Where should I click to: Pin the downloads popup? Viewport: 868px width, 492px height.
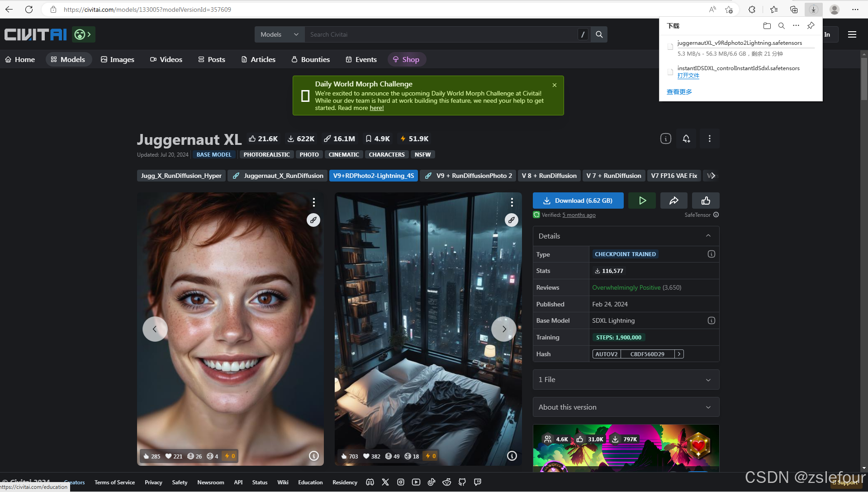tap(811, 26)
